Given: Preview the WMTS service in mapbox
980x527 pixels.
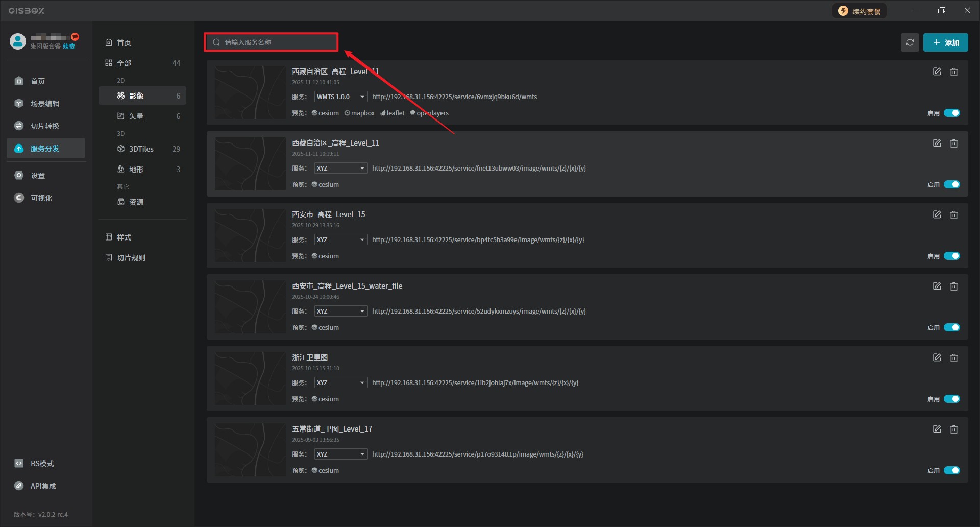Looking at the screenshot, I should click(359, 113).
